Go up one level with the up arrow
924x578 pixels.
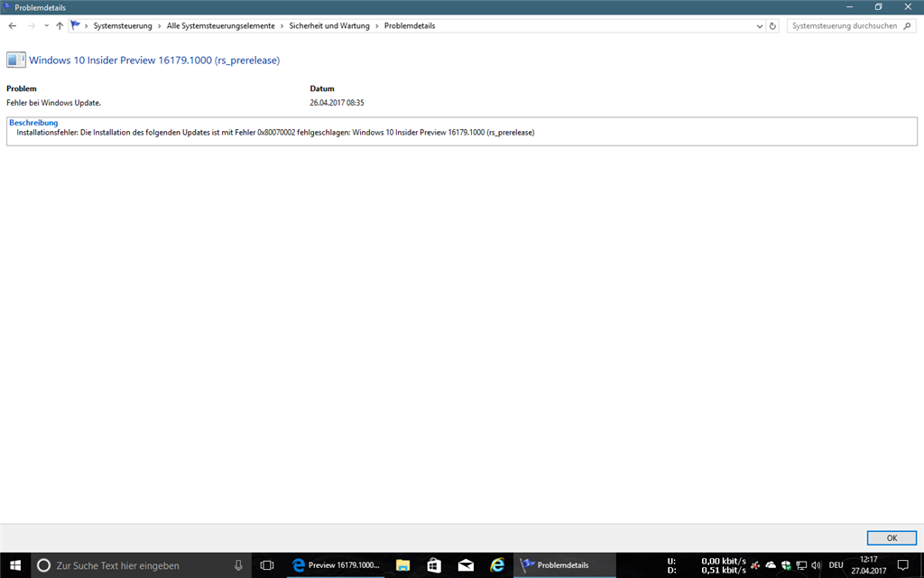(x=60, y=26)
